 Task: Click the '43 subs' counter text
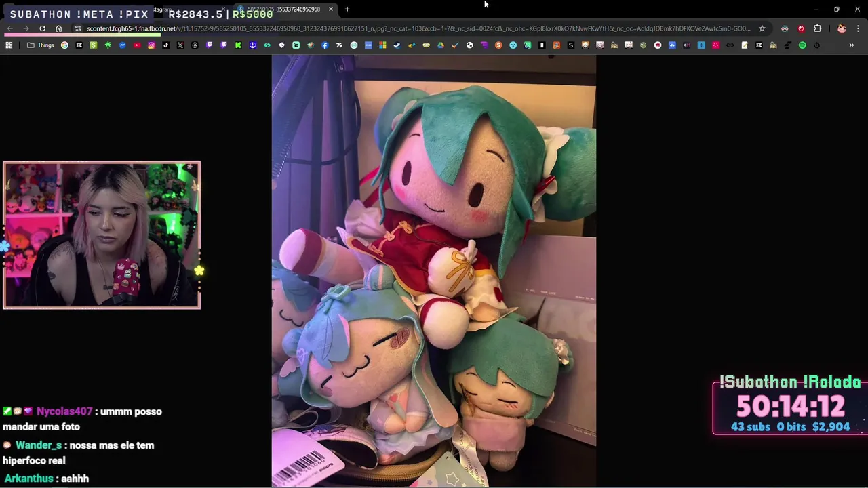[751, 427]
